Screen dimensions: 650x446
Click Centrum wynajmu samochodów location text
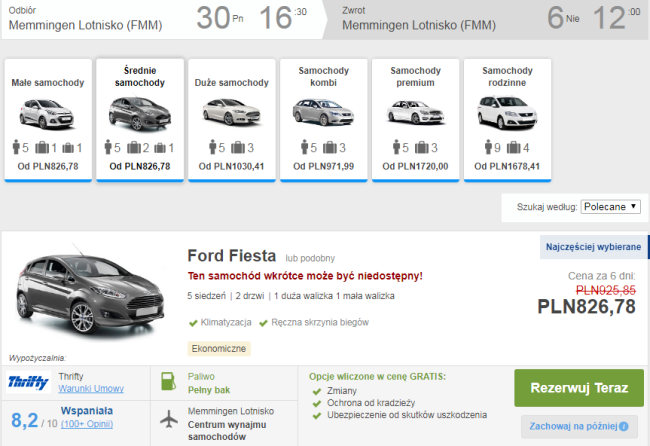pos(227,431)
